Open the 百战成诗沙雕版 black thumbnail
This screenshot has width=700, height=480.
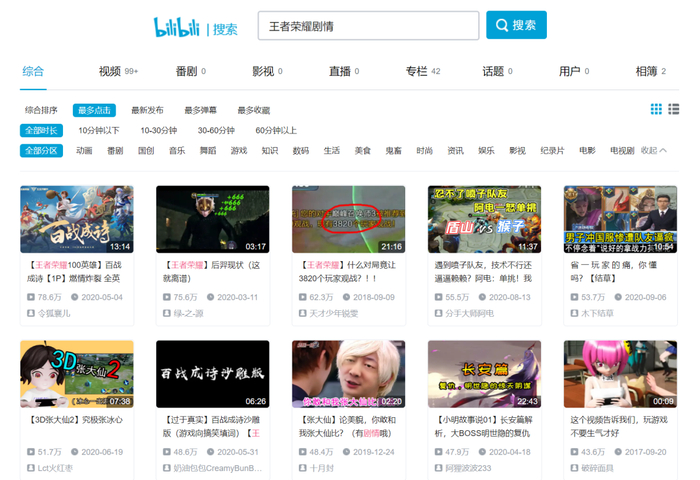(x=212, y=374)
